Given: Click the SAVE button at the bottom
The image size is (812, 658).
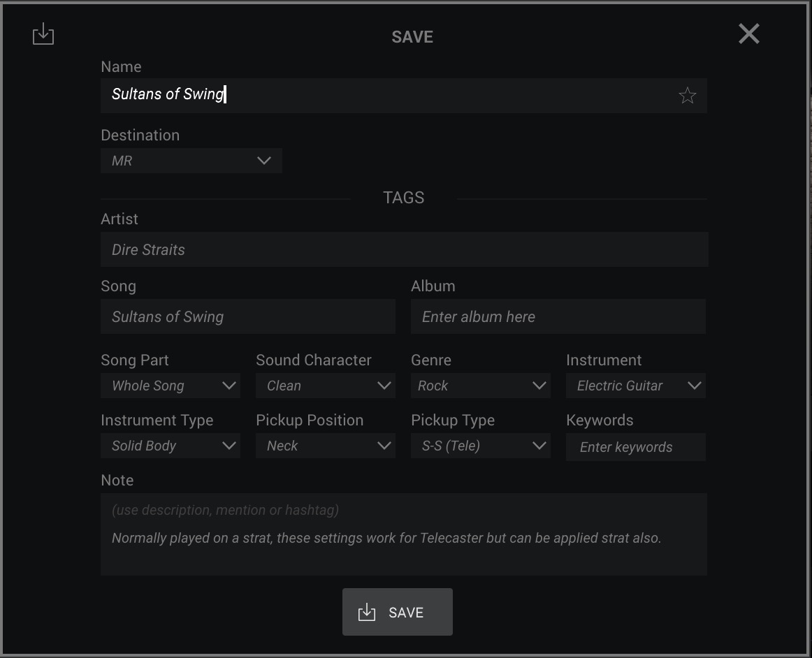Looking at the screenshot, I should point(397,612).
